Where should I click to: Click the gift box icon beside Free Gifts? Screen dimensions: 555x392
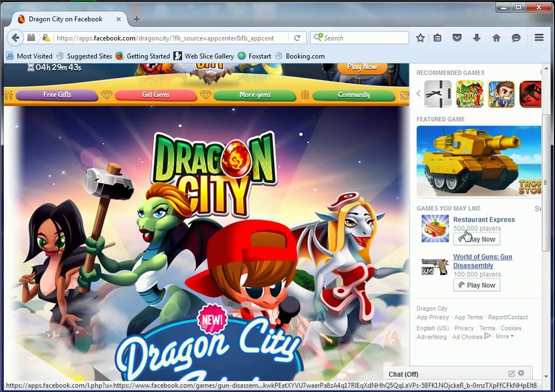click(x=9, y=95)
